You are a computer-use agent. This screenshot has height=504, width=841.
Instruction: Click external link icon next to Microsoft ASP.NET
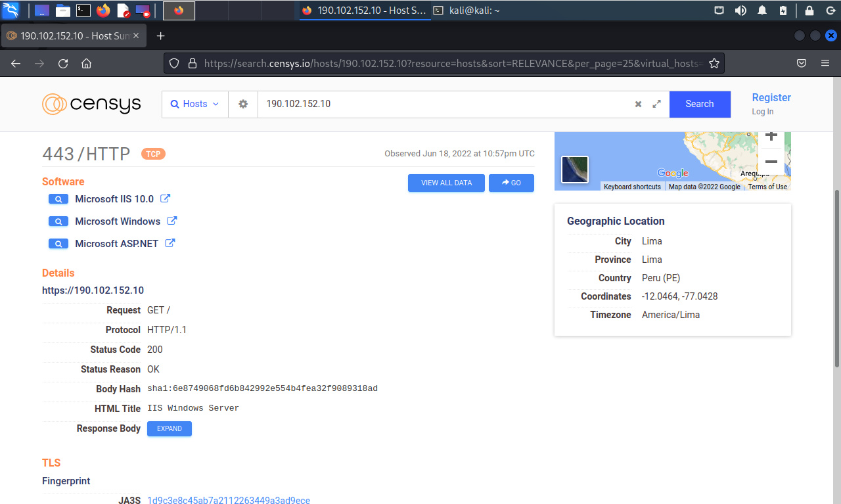coord(170,243)
